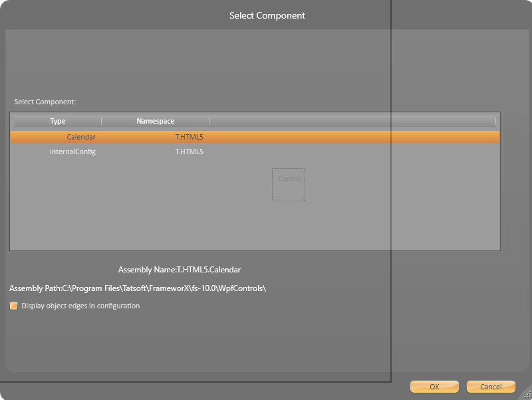Select the InternalConfig component row
This screenshot has width=532, height=400.
click(73, 151)
